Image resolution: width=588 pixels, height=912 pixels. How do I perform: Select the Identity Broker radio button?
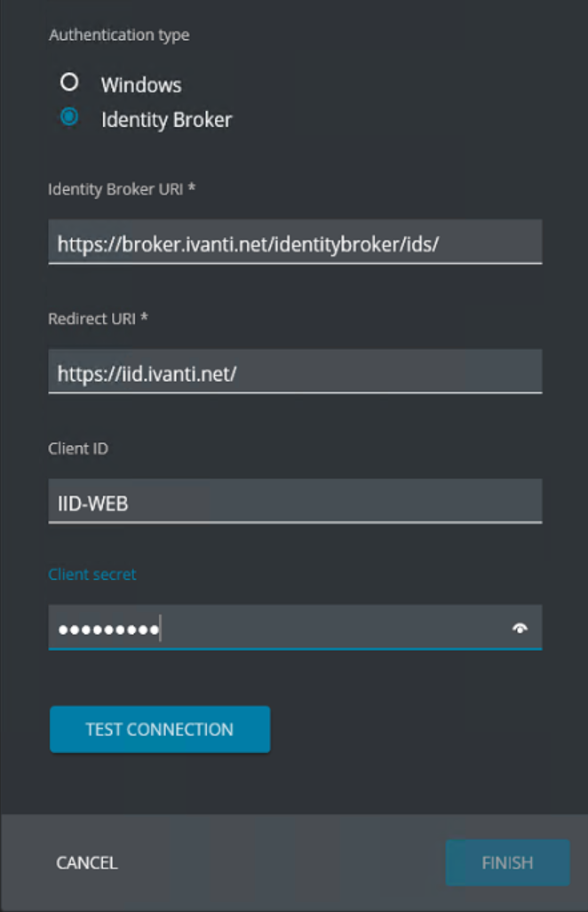tap(69, 117)
